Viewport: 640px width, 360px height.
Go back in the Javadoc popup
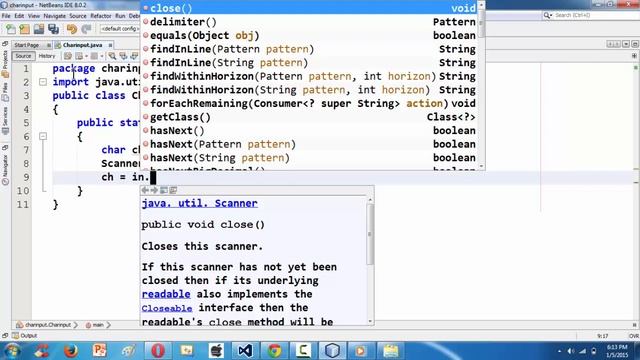coord(145,190)
